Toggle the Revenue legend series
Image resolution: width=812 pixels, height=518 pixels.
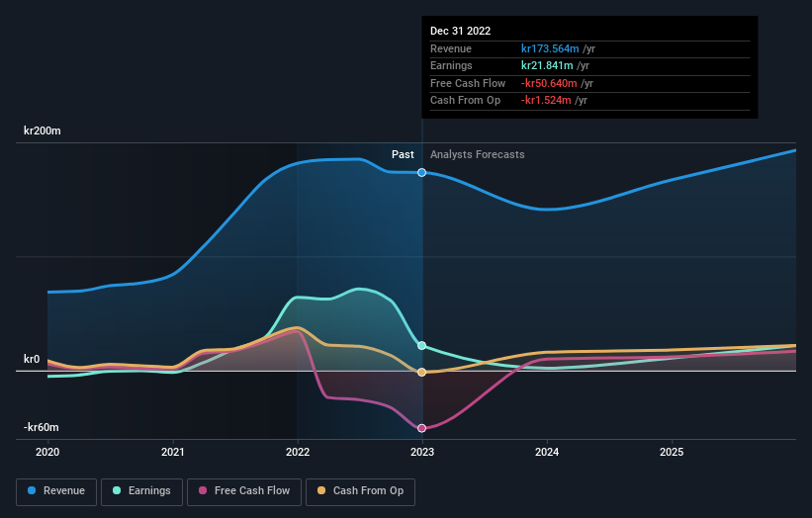tap(56, 491)
